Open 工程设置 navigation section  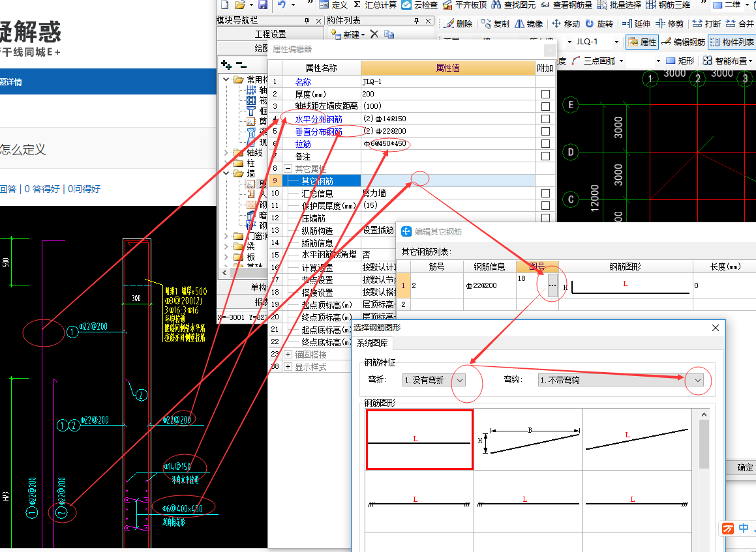[x=270, y=34]
